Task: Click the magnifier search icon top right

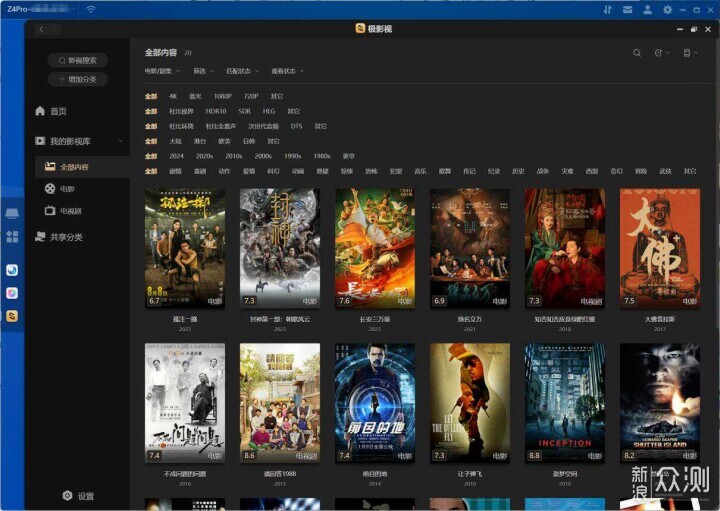Action: coord(637,53)
